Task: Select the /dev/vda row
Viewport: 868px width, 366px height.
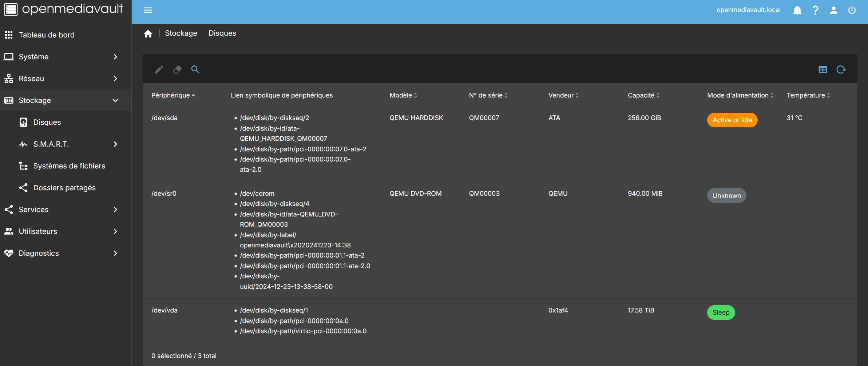Action: [500, 321]
